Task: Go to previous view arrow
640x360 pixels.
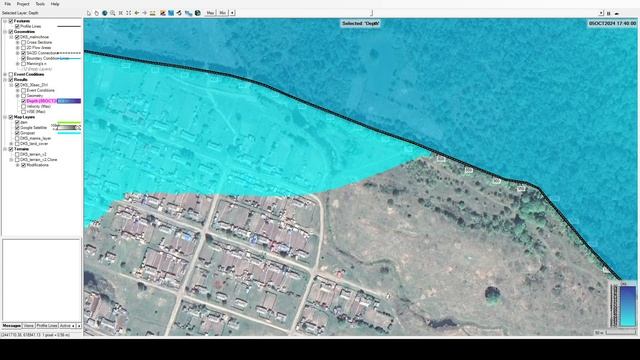Action: pyautogui.click(x=137, y=13)
